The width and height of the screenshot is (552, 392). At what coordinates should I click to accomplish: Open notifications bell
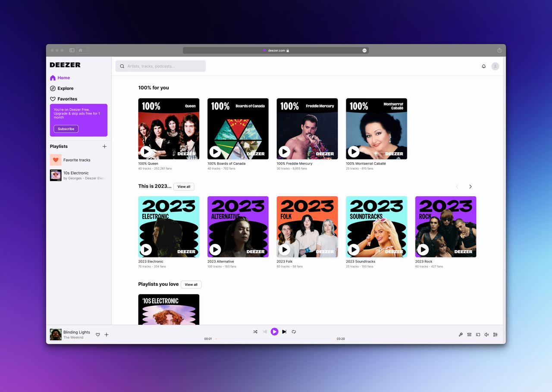pos(484,66)
